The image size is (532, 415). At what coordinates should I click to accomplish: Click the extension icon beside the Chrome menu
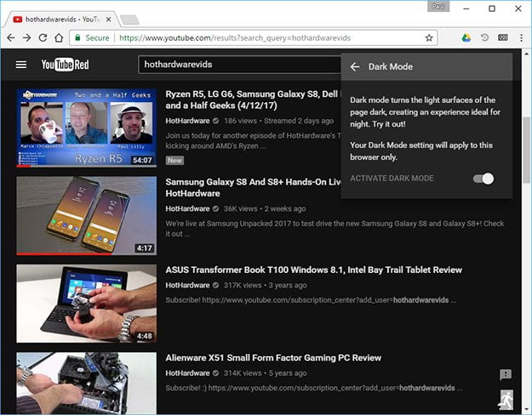[503, 37]
